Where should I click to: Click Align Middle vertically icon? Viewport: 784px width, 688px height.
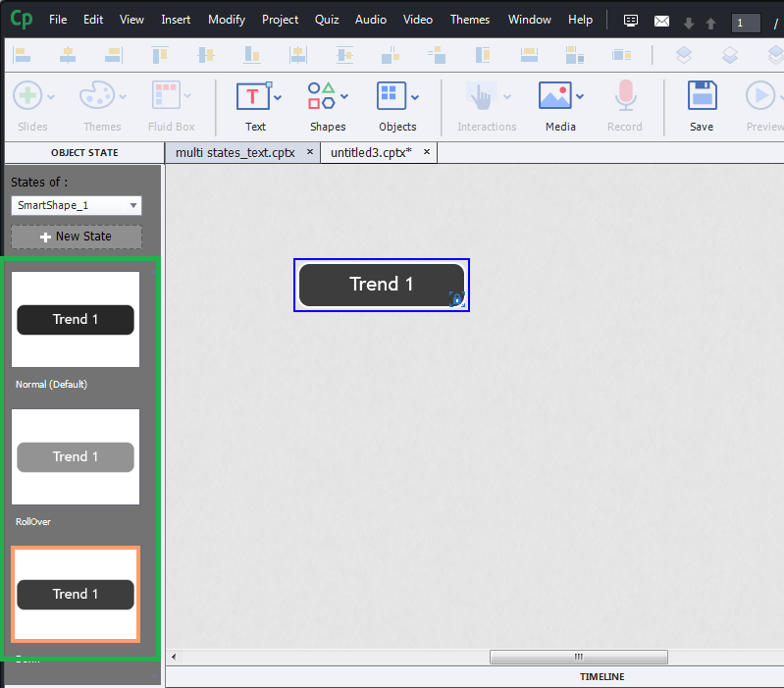[205, 55]
